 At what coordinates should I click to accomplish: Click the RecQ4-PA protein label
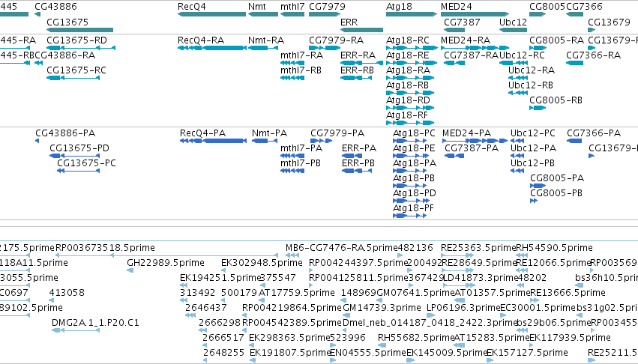tap(202, 133)
